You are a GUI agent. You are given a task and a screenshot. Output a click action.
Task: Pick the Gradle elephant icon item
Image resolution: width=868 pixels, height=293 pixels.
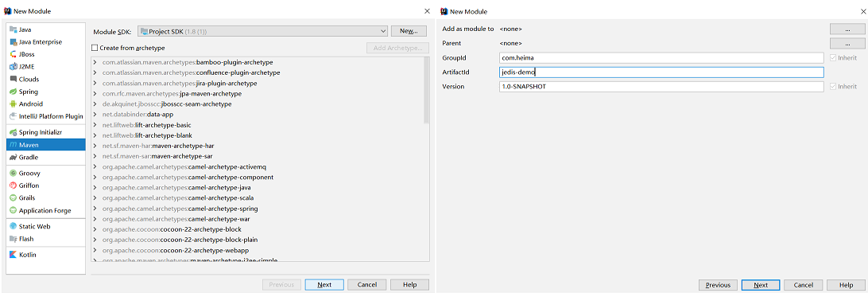[x=14, y=157]
